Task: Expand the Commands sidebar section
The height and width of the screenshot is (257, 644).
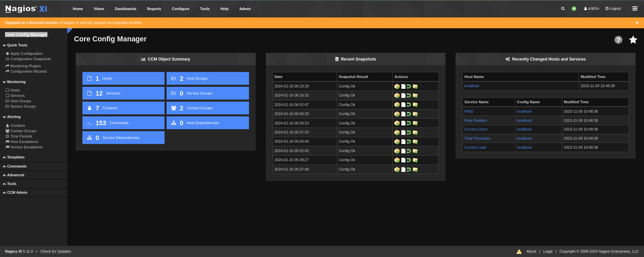Action: coord(15,166)
